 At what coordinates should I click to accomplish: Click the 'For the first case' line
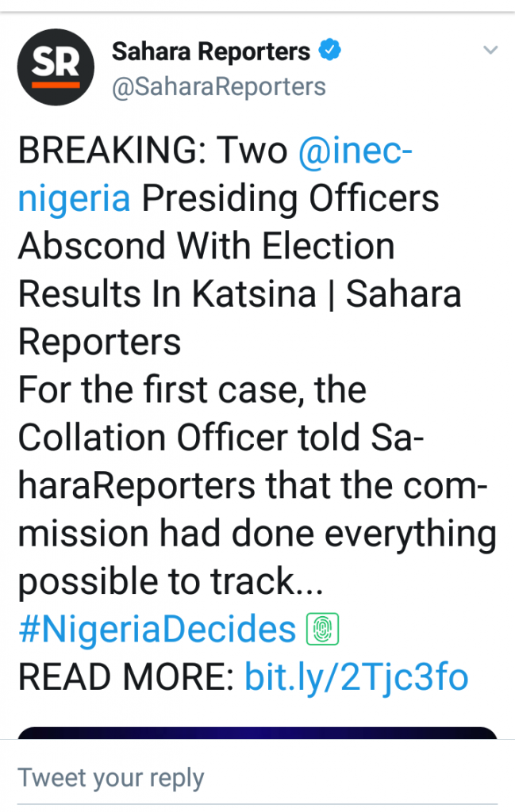click(x=192, y=390)
